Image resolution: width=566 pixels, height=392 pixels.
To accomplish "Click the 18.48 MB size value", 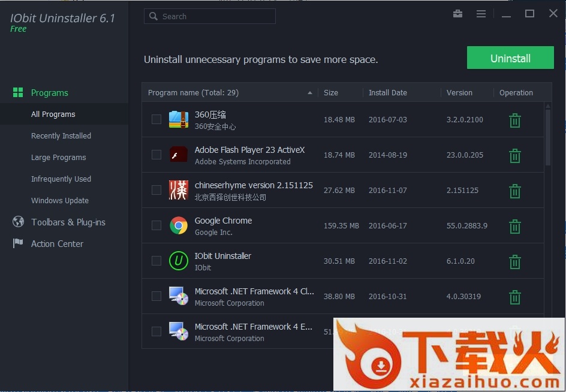I will 339,120.
